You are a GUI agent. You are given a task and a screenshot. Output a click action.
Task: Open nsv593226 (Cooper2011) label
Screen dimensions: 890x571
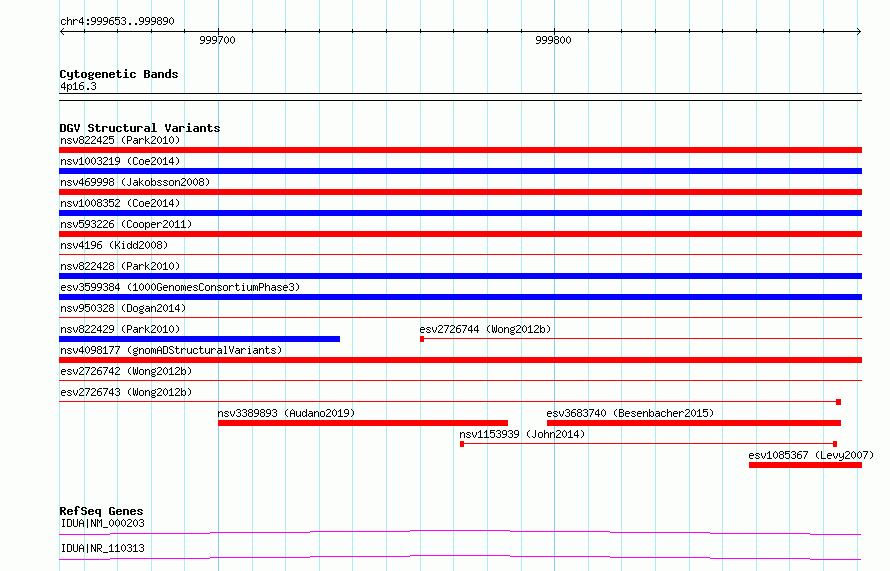click(126, 224)
